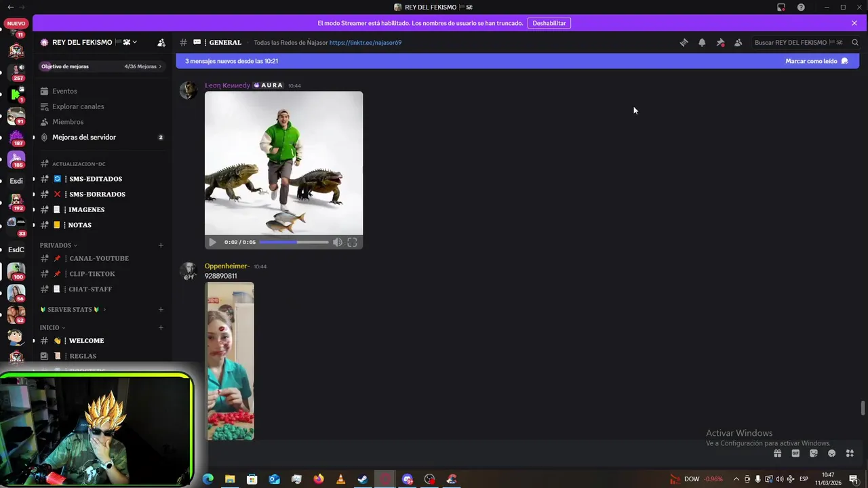Image resolution: width=868 pixels, height=488 pixels.
Task: Open Firefox from taskbar
Action: point(319,479)
